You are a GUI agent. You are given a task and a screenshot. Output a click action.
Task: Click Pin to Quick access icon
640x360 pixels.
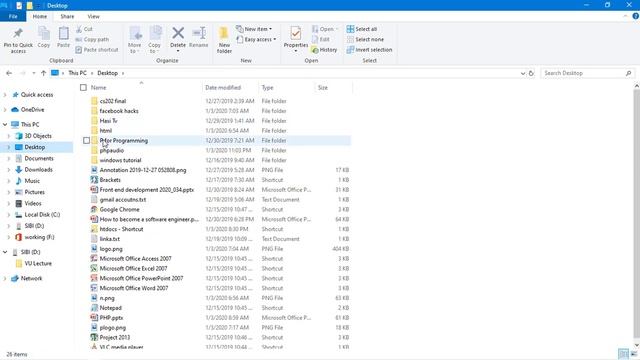point(18,33)
